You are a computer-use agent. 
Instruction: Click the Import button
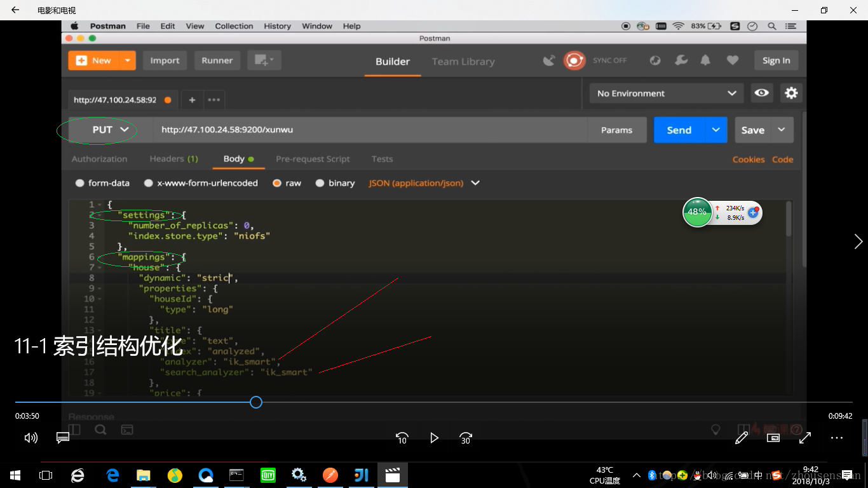165,60
